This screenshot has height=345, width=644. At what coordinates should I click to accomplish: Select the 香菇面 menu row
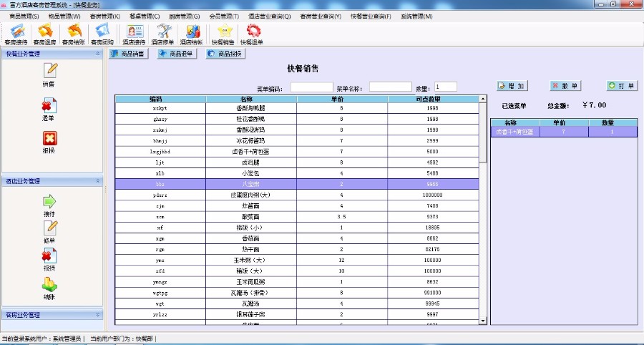[x=297, y=238]
